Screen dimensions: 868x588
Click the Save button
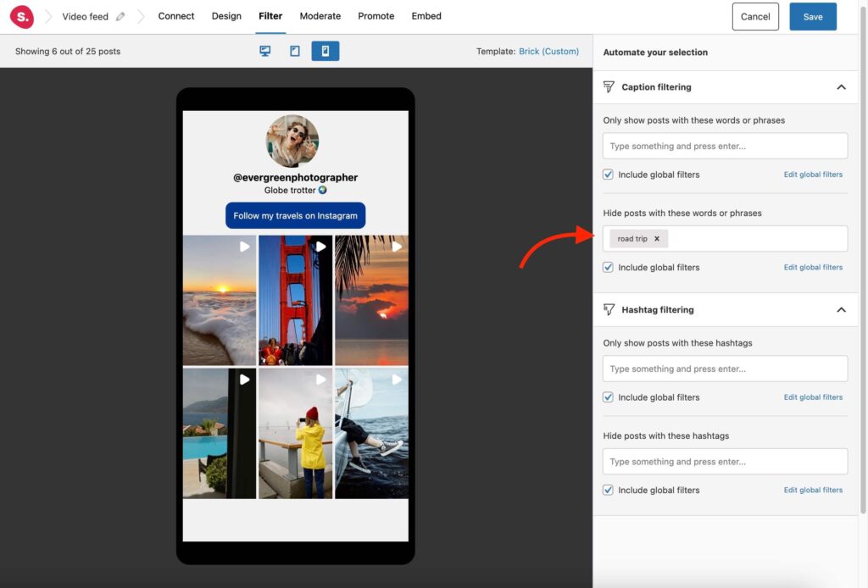[812, 16]
